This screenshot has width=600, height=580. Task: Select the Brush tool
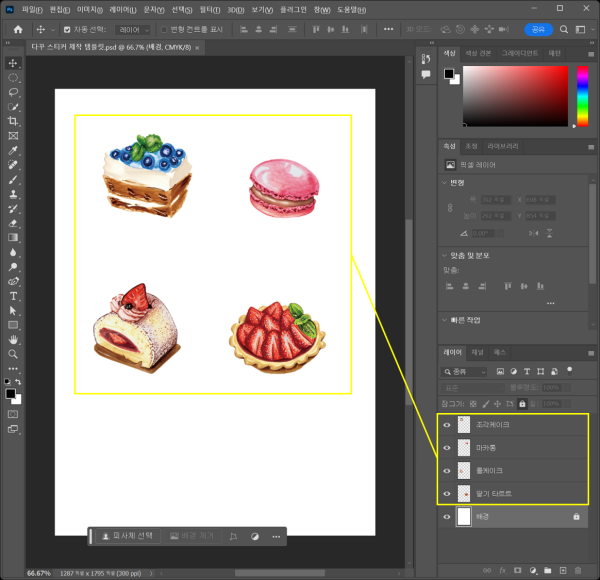point(13,179)
